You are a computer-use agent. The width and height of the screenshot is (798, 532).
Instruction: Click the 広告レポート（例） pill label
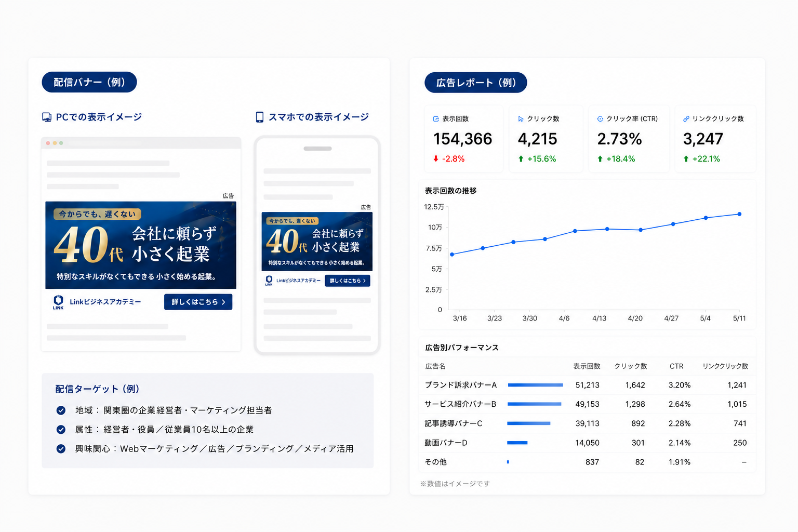476,83
